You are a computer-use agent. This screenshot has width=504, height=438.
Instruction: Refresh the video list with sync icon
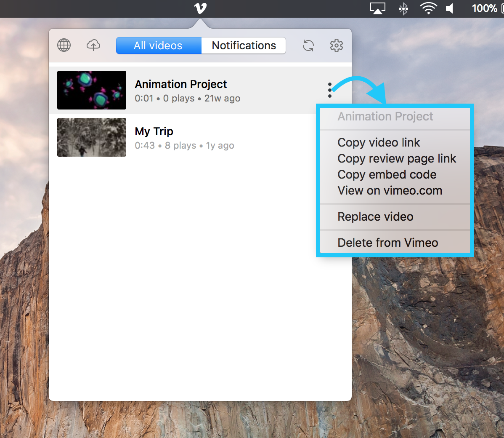tap(308, 45)
